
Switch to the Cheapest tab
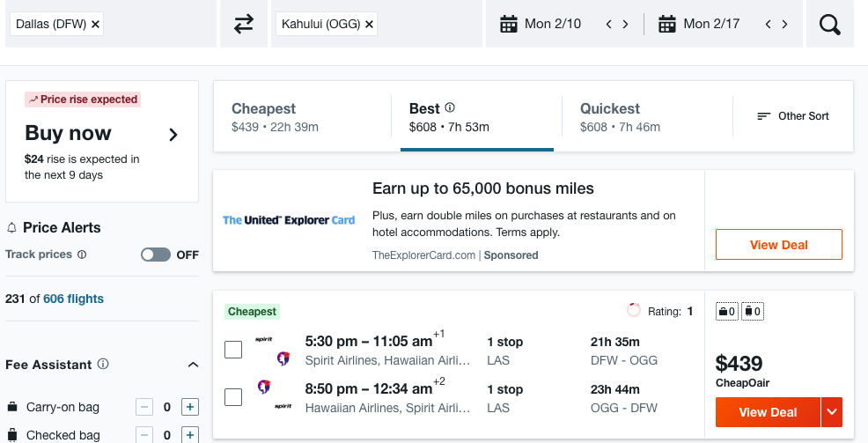(x=302, y=117)
